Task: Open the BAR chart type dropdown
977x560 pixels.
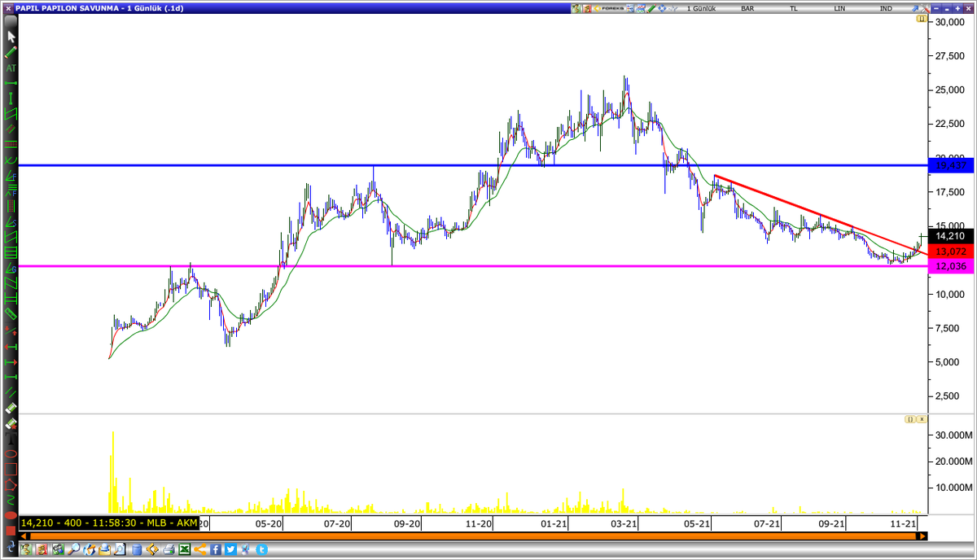Action: (747, 8)
